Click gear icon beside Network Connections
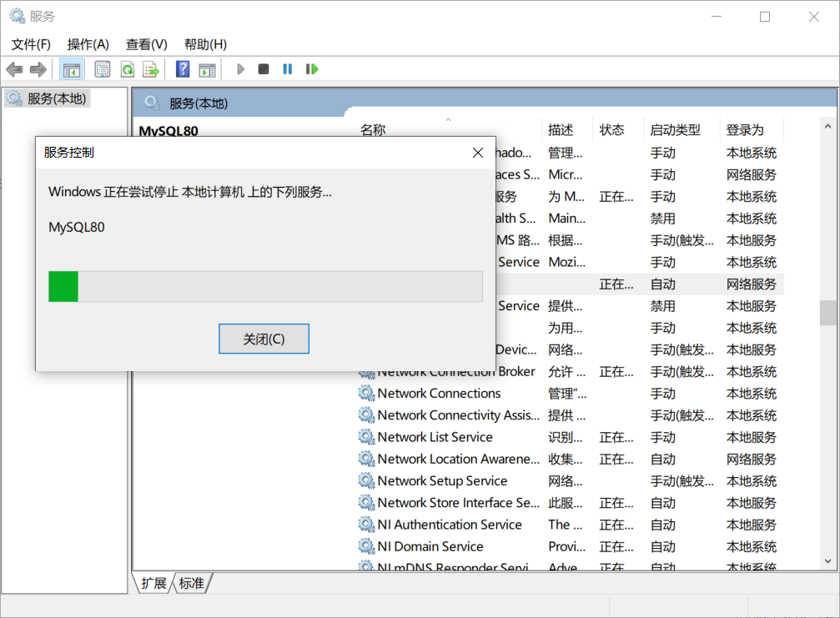The image size is (840, 618). click(366, 394)
